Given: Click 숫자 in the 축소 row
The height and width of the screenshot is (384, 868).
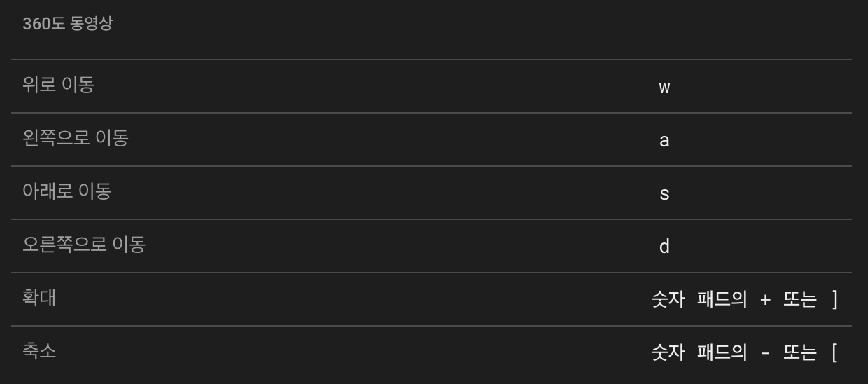Looking at the screenshot, I should (668, 352).
